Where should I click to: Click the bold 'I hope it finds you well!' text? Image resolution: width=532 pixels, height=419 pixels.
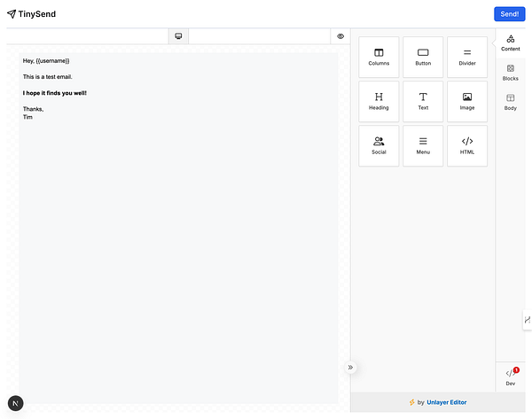pos(55,93)
